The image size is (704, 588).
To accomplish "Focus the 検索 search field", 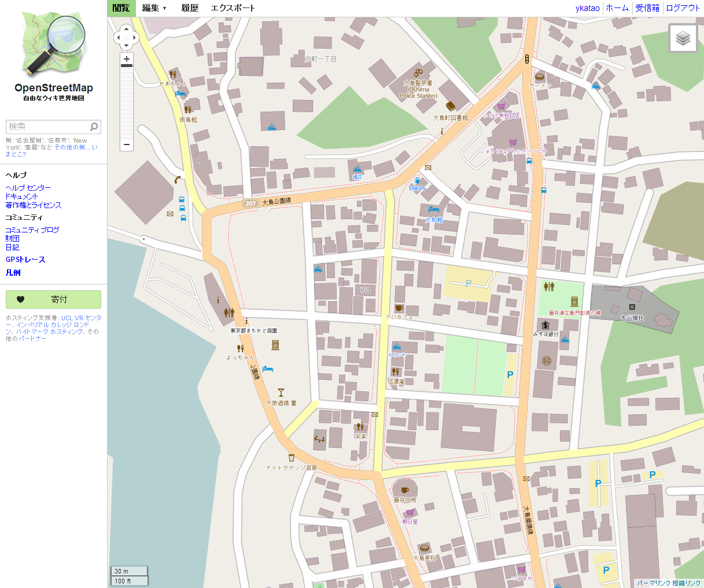I will pos(48,127).
